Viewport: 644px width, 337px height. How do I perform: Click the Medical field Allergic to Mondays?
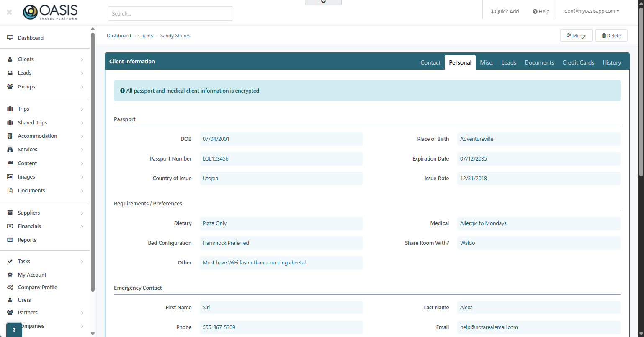point(539,223)
